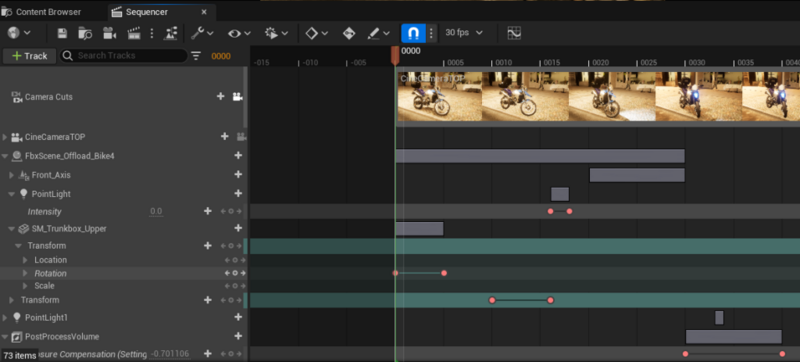Add a track to PointLight
800x362 pixels.
tap(238, 194)
